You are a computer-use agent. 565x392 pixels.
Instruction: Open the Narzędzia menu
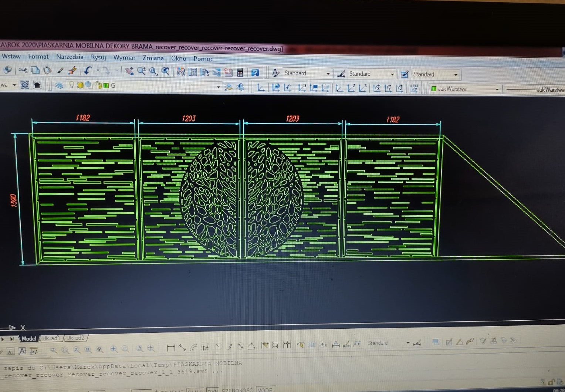pos(70,57)
